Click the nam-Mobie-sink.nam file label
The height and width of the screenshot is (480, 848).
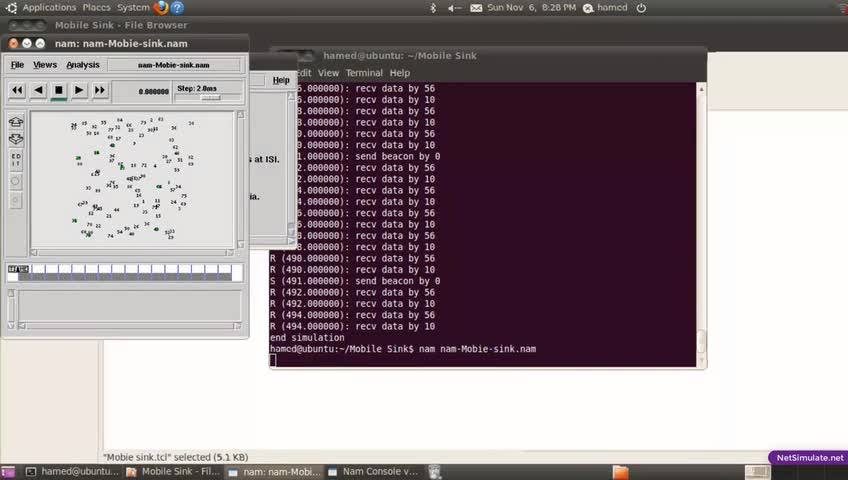pos(174,65)
